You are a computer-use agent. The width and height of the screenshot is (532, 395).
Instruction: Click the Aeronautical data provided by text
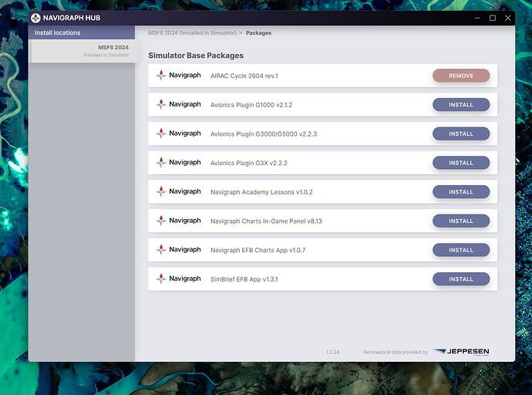396,353
